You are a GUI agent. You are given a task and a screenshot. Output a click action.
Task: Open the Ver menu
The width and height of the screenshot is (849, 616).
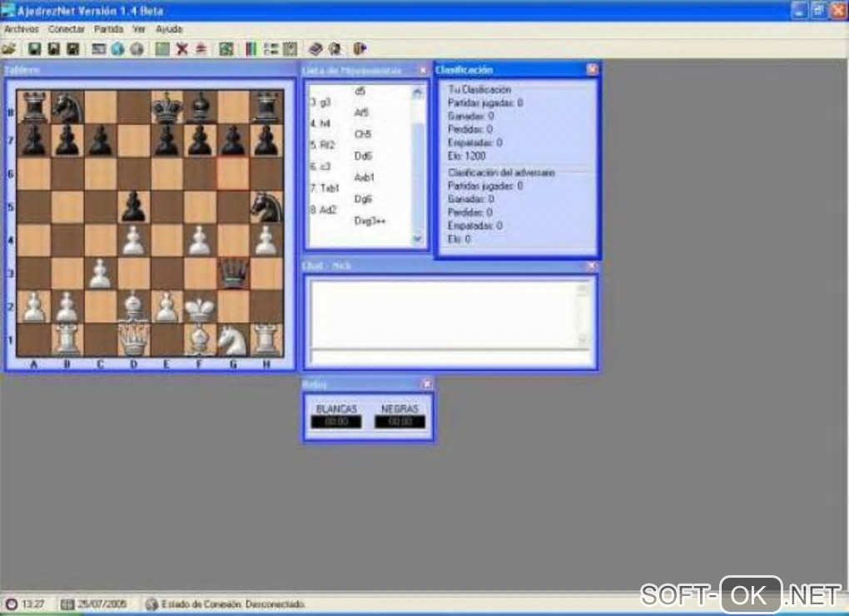139,29
